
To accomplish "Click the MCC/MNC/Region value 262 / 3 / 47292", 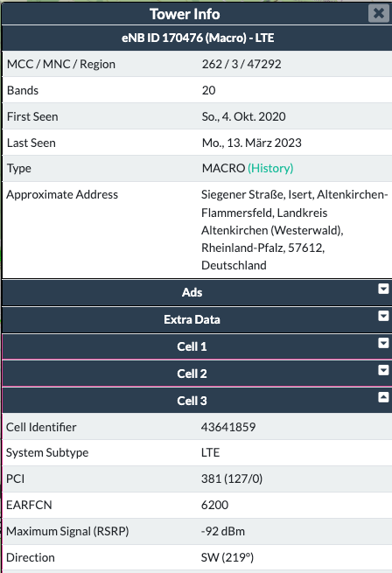I will click(x=241, y=64).
